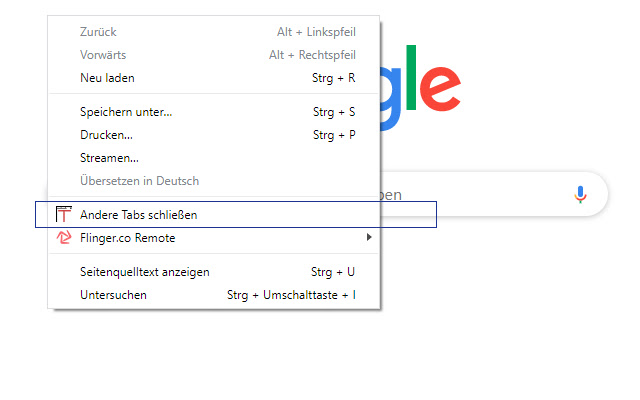Open Seitenquelltext anzeigen
640x400 pixels.
pos(144,272)
